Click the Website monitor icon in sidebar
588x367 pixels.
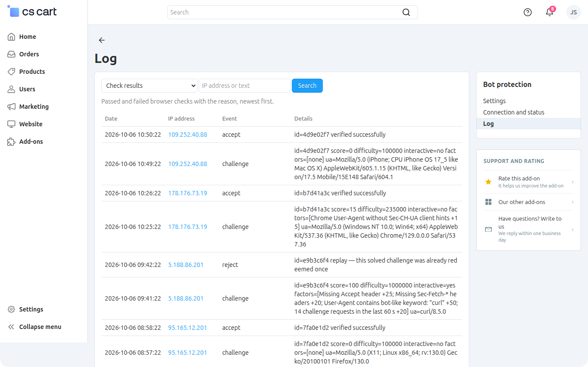(11, 124)
